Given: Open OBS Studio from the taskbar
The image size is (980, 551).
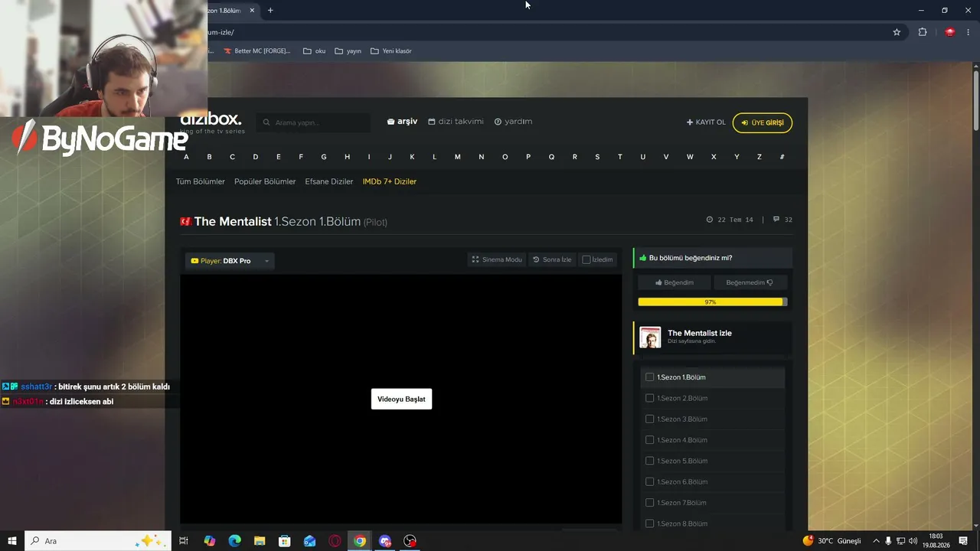Looking at the screenshot, I should (x=410, y=541).
